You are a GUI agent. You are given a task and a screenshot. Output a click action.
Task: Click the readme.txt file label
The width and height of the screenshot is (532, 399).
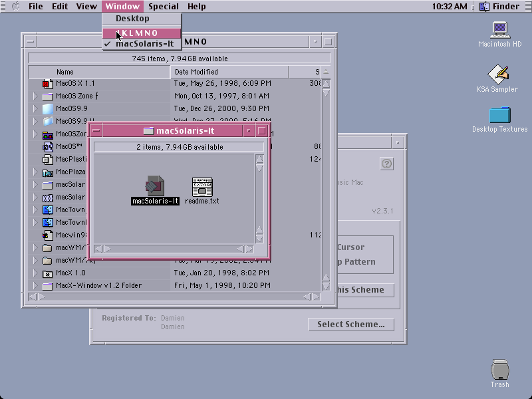pyautogui.click(x=202, y=201)
